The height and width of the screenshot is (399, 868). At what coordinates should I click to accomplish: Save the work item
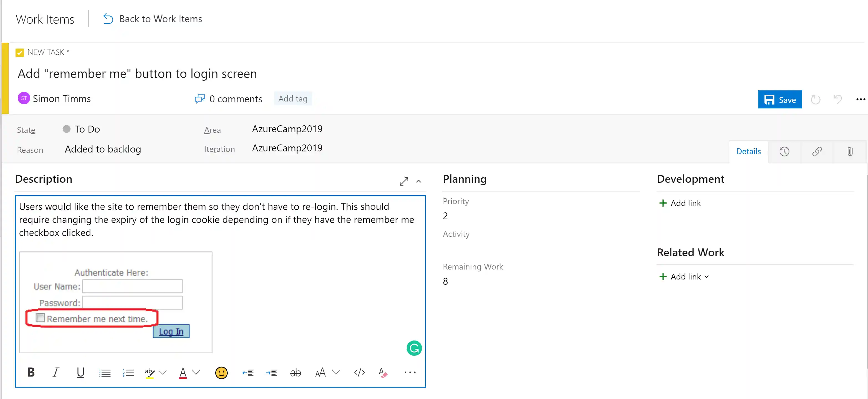click(780, 99)
